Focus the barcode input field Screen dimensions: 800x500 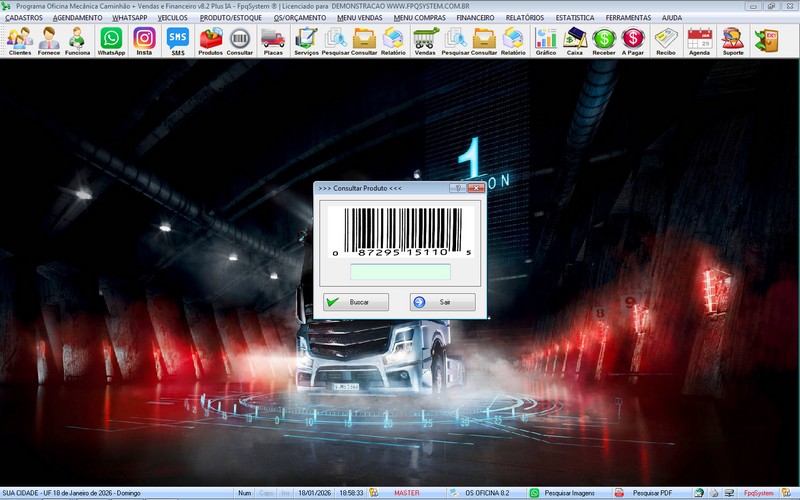tap(400, 272)
